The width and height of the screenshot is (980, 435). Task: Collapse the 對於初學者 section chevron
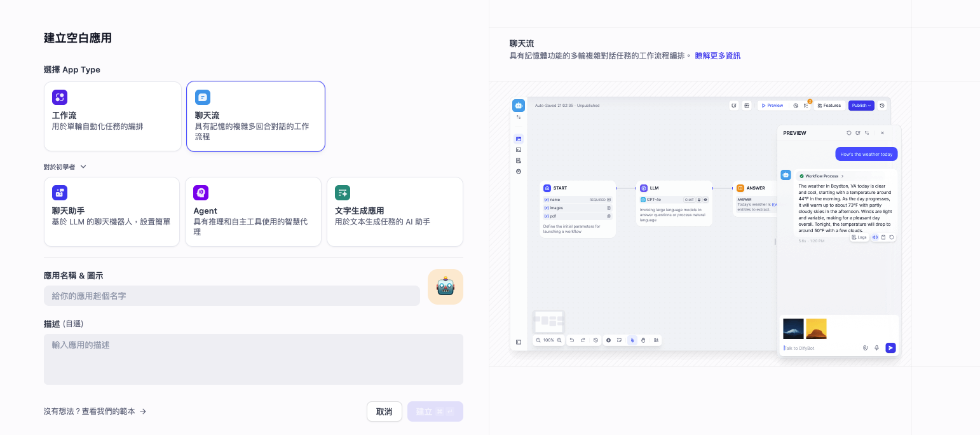(x=83, y=167)
